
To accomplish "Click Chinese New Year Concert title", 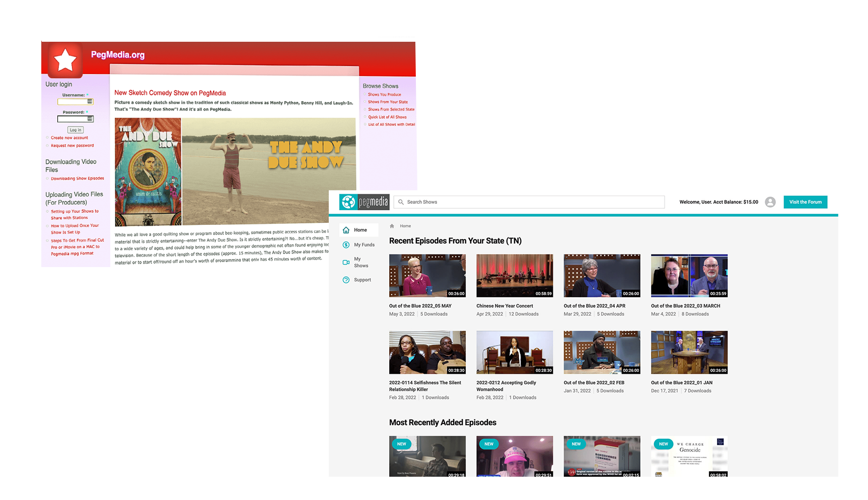I will (504, 306).
